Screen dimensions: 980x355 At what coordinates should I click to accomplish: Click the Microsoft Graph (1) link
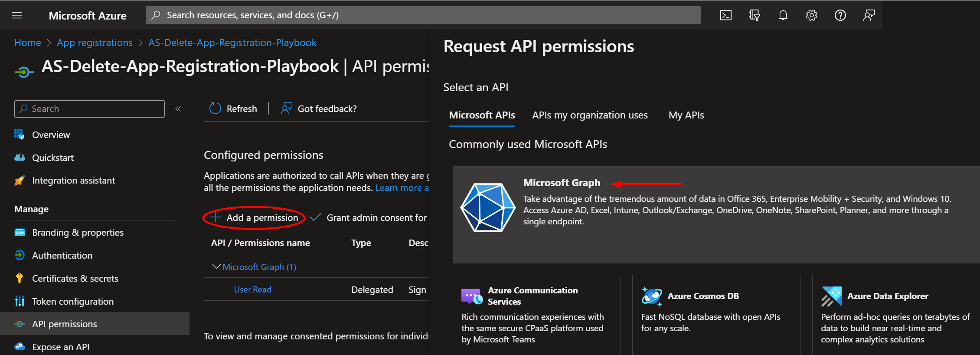259,266
